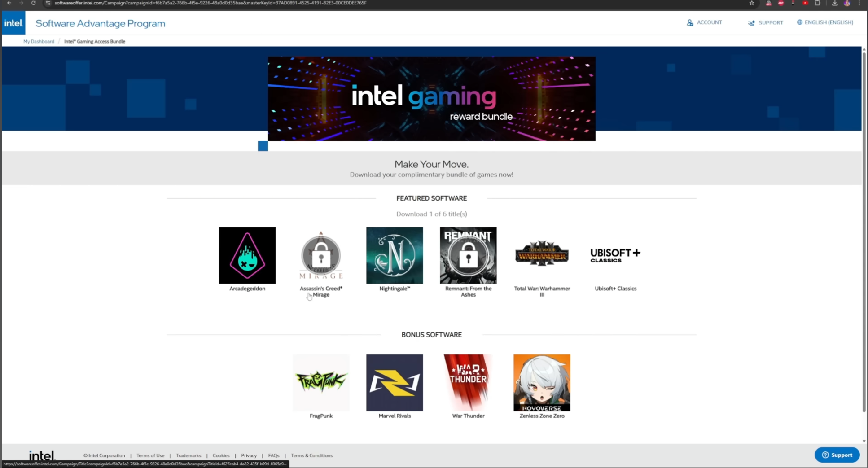Open the FAQs footer link

[274, 455]
